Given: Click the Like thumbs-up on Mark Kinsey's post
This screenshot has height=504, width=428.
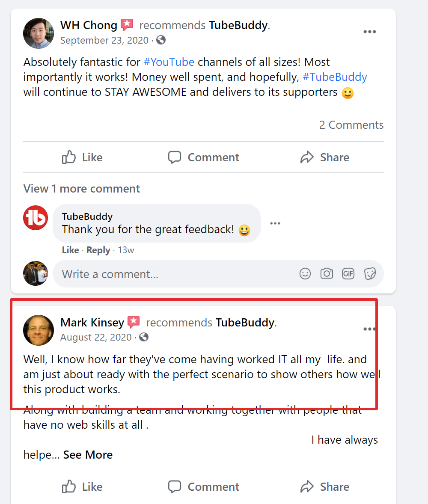Looking at the screenshot, I should pos(82,486).
